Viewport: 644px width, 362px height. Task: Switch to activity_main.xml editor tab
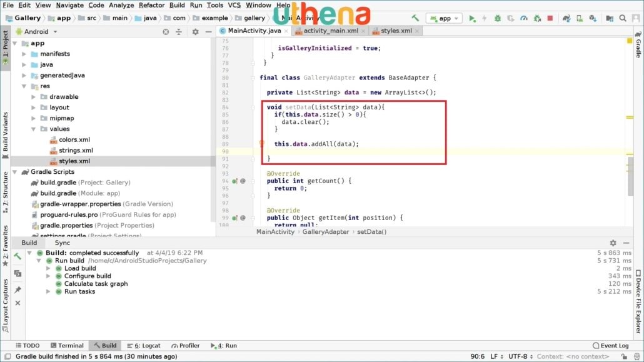point(330,31)
